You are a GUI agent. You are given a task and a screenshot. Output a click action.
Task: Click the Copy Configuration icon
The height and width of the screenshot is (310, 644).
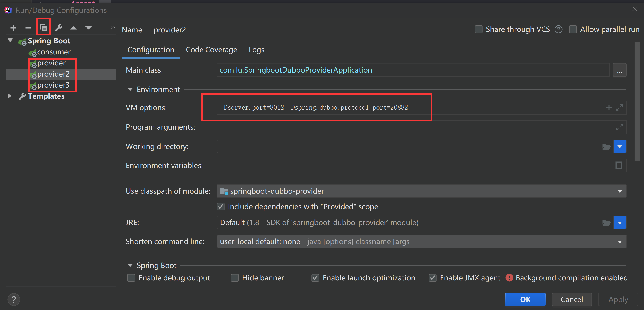44,27
